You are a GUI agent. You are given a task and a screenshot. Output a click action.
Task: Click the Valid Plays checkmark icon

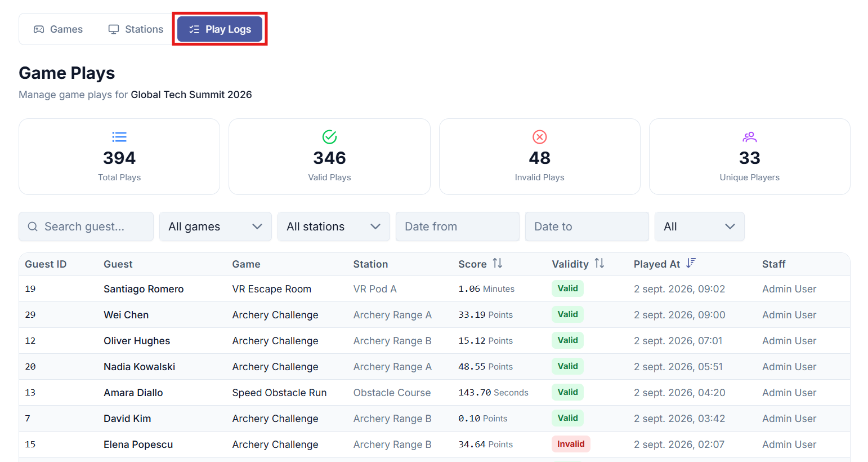click(x=329, y=137)
